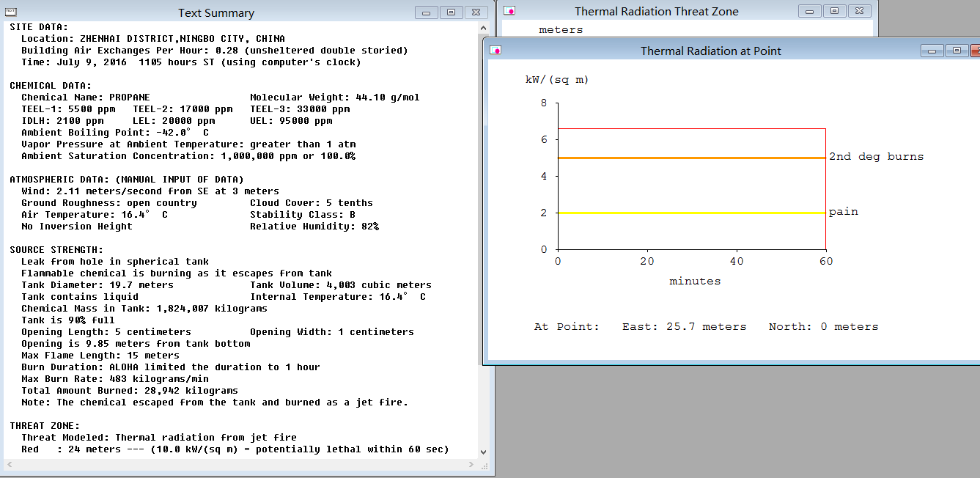Click the 'kW/(sq m)' axis label
980x478 pixels.
coord(557,80)
